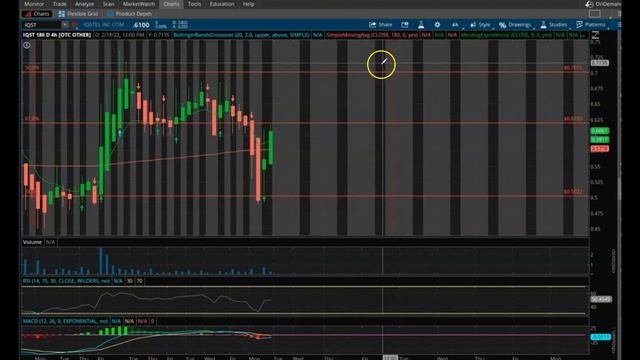Open the Help tab
Image resolution: width=640 pixels, height=360 pixels.
[x=249, y=4]
